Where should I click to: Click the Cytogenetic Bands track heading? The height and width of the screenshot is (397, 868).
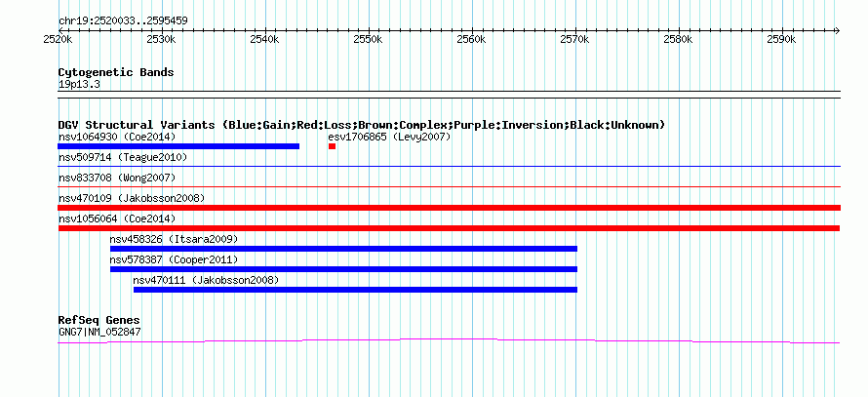click(x=116, y=72)
